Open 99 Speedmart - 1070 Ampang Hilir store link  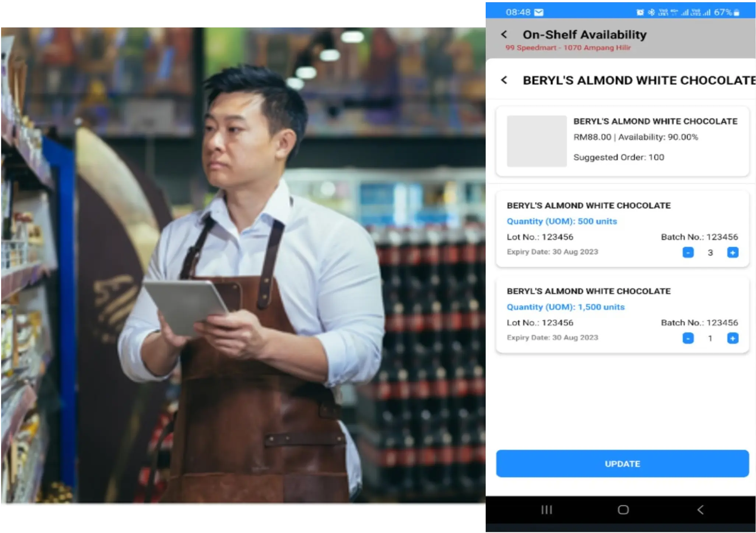[568, 47]
